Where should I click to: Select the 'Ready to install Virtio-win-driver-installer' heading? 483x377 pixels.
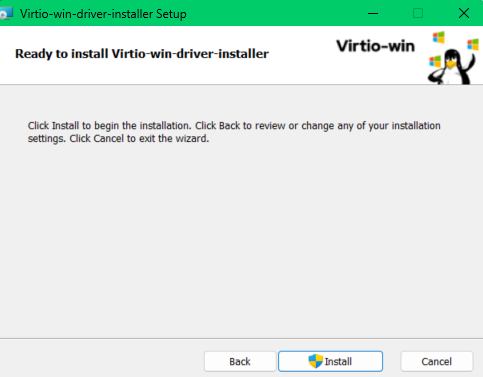tap(142, 54)
